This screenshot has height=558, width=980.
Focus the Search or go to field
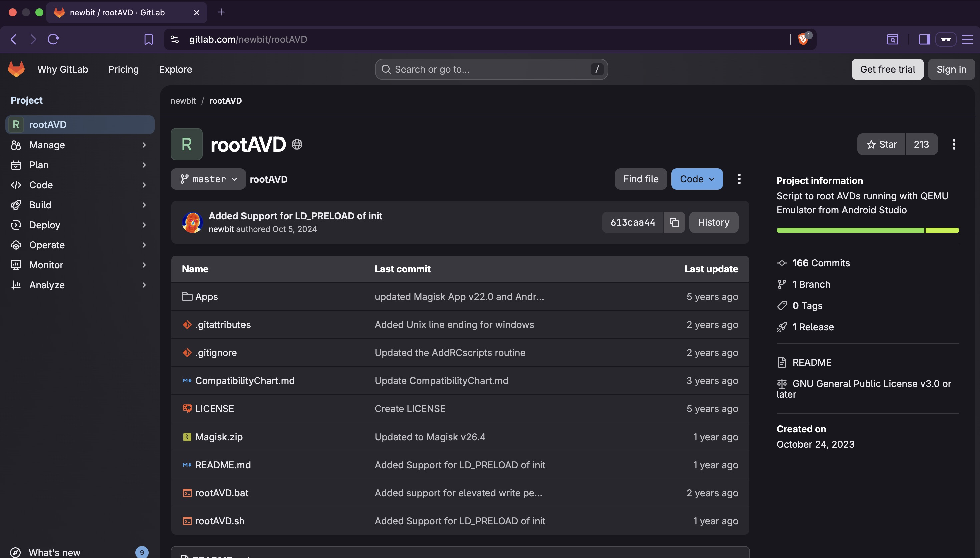pos(491,69)
